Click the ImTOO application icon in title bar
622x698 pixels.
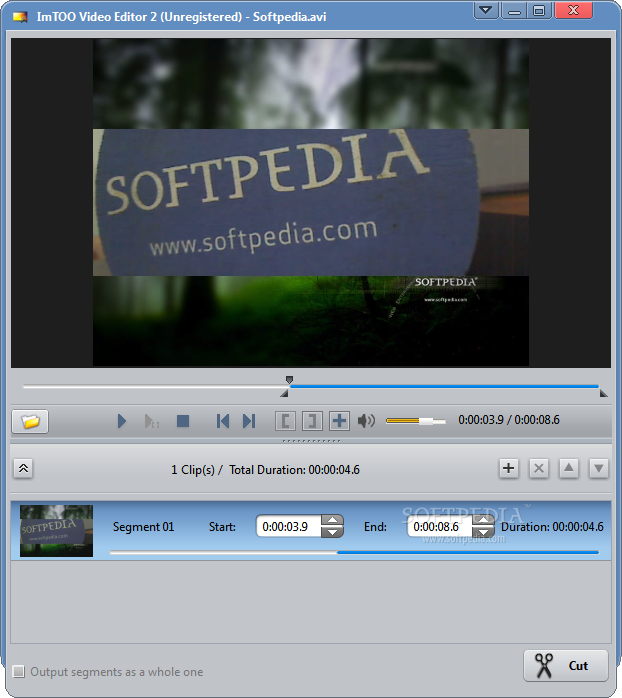(20, 17)
